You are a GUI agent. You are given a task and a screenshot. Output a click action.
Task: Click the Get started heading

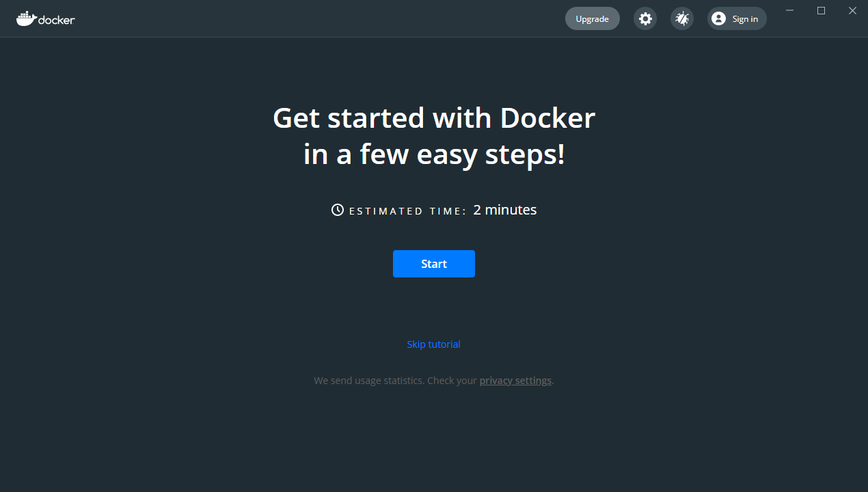433,135
